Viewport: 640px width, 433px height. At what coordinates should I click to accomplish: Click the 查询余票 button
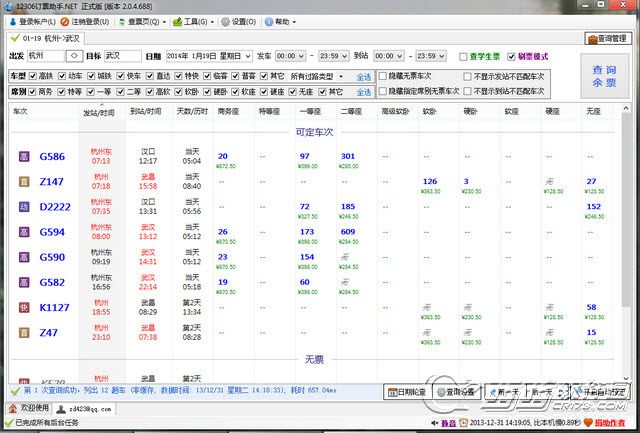pos(603,77)
